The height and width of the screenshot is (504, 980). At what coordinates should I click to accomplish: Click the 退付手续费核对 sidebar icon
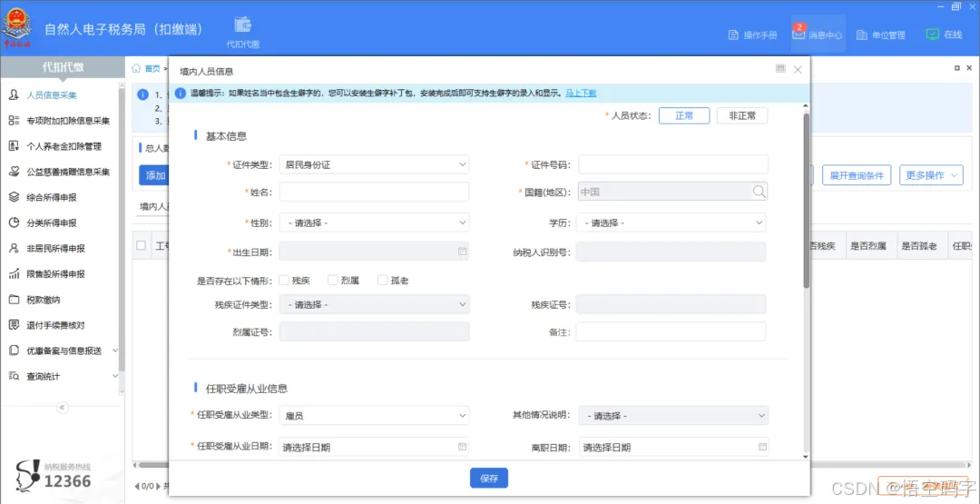tap(14, 325)
